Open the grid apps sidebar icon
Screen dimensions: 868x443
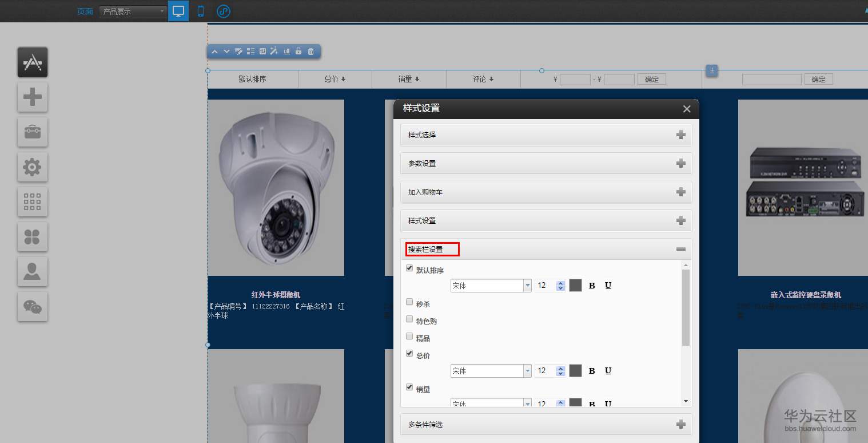[x=33, y=202]
